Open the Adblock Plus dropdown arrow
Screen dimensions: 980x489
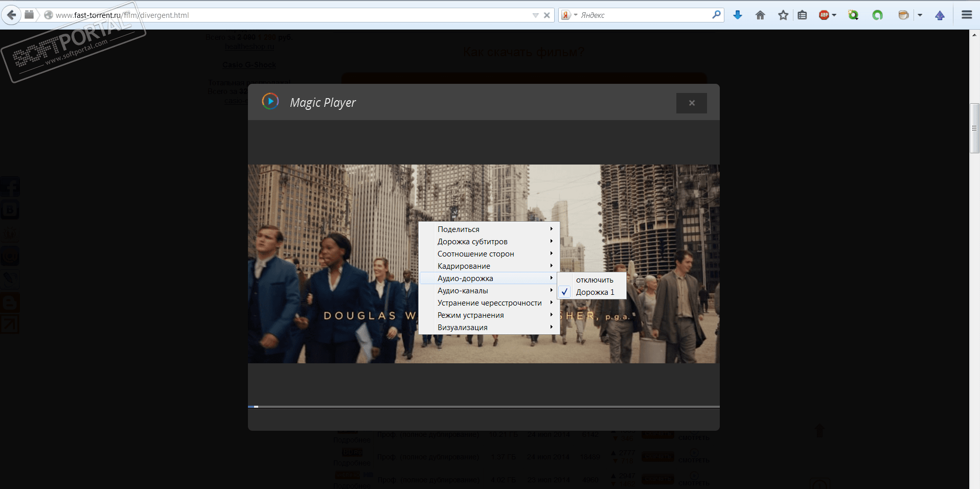pyautogui.click(x=834, y=15)
